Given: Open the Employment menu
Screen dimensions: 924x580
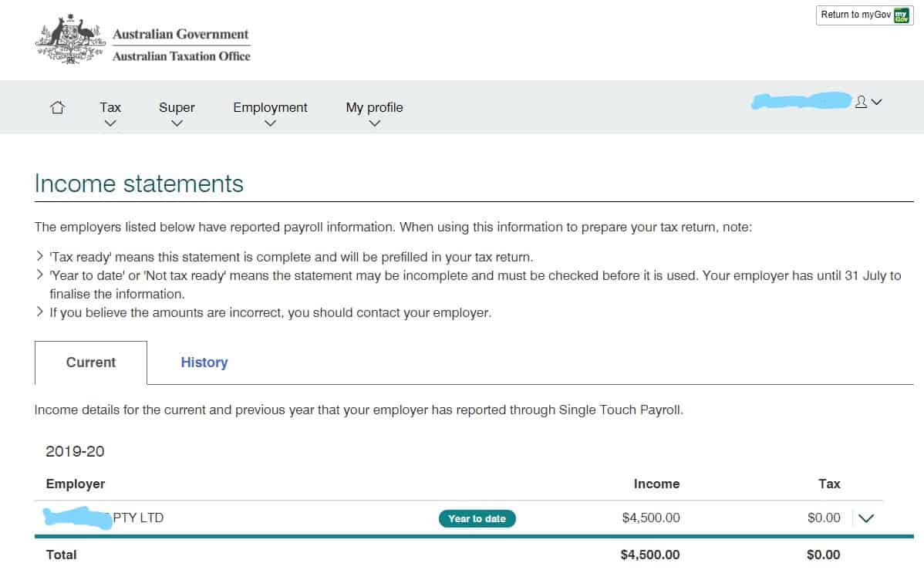Looking at the screenshot, I should [x=270, y=107].
